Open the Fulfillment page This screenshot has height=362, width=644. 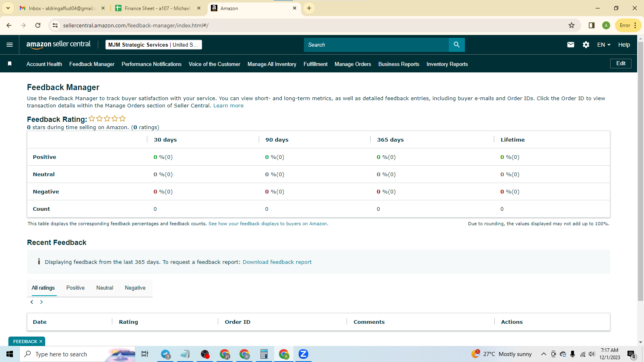pyautogui.click(x=316, y=64)
